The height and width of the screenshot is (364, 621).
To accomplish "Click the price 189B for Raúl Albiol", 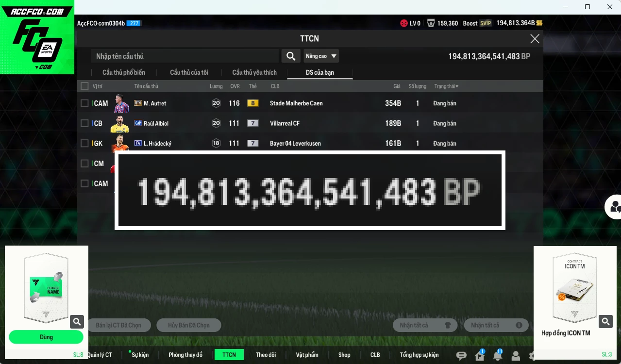I will 393,123.
